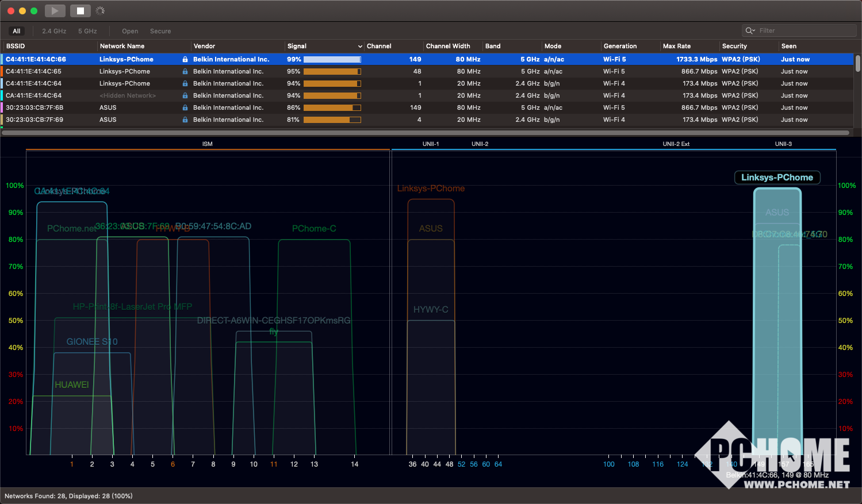The height and width of the screenshot is (504, 862).
Task: Click the network table's vertical scrollbar
Action: click(x=857, y=64)
